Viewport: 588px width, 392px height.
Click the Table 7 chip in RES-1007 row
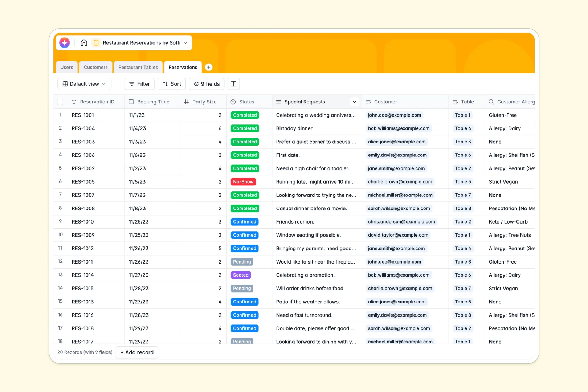tap(463, 195)
